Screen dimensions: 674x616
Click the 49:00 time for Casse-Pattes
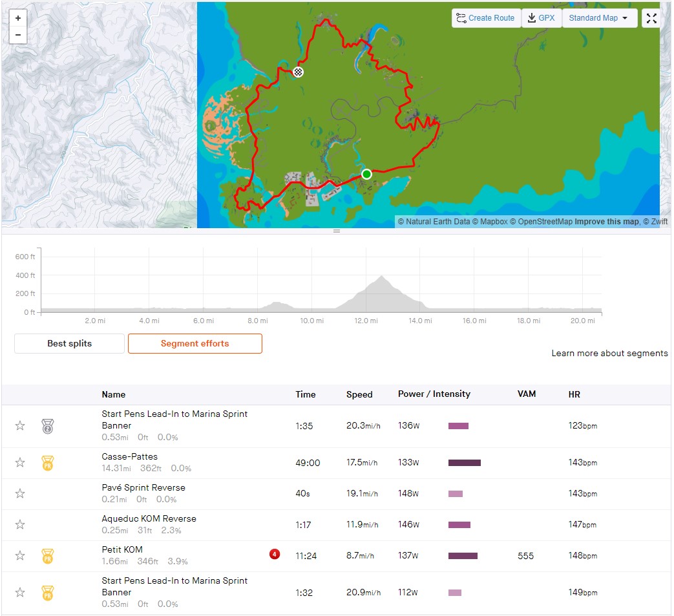coord(308,463)
